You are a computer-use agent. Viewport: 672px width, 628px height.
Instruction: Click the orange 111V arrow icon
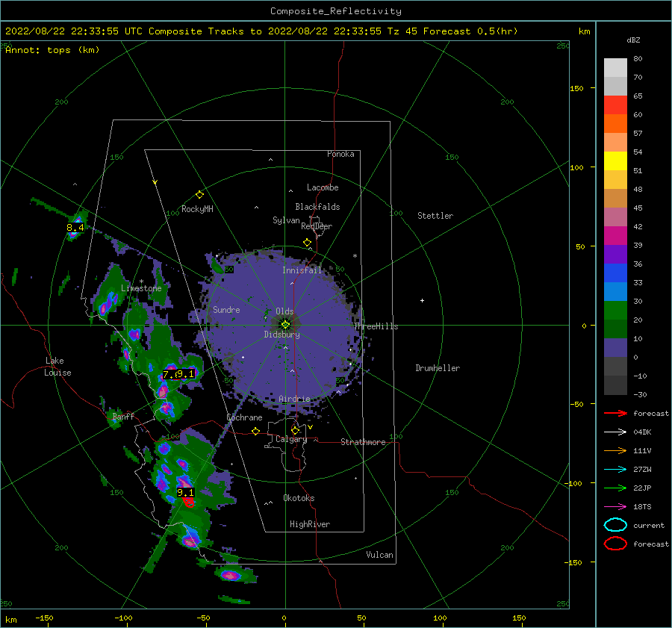tap(615, 450)
